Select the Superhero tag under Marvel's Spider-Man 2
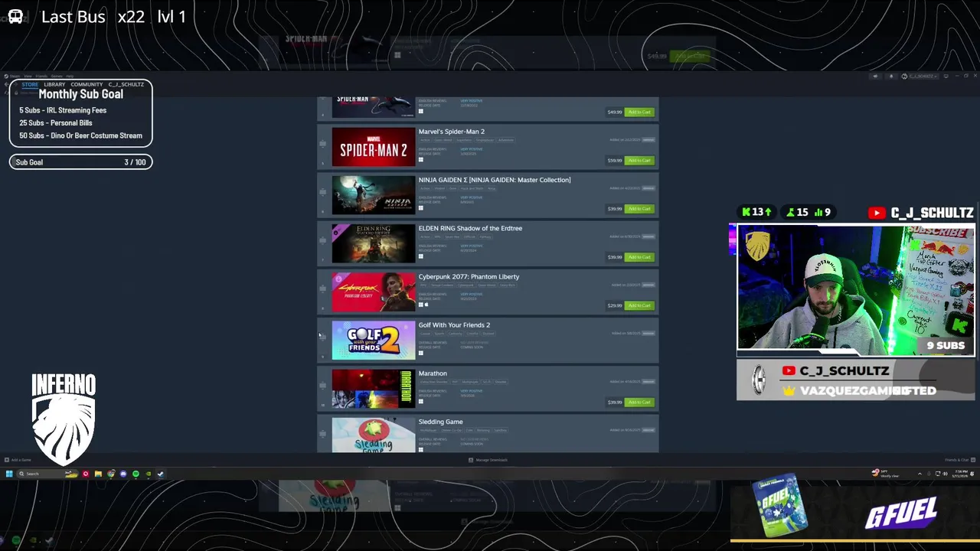 [465, 140]
